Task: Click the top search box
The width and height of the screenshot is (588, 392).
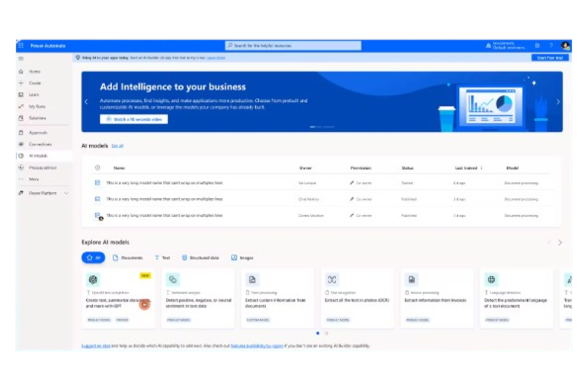Action: click(293, 46)
